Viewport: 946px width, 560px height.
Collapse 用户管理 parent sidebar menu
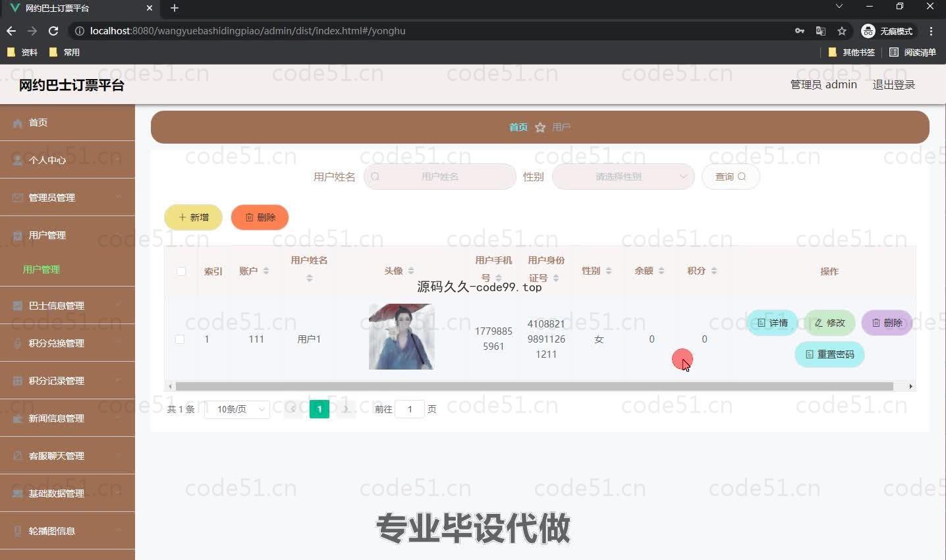point(67,235)
